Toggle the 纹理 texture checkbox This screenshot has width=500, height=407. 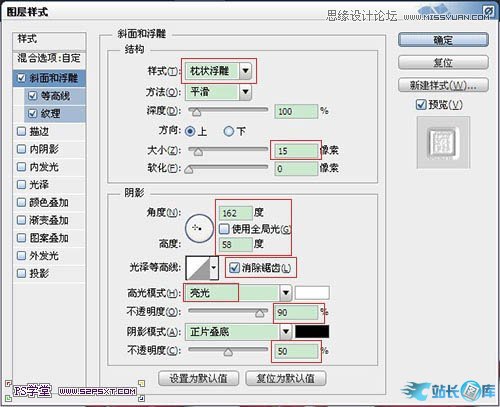[33, 114]
